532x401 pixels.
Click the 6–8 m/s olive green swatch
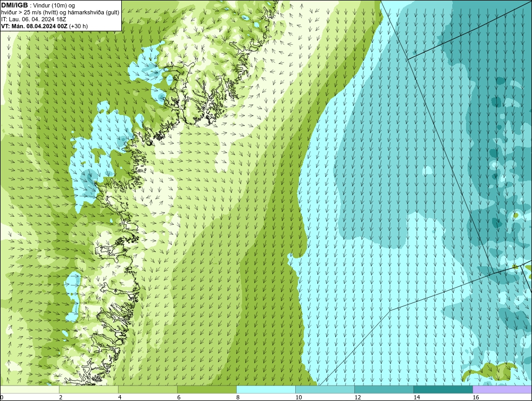207,389
